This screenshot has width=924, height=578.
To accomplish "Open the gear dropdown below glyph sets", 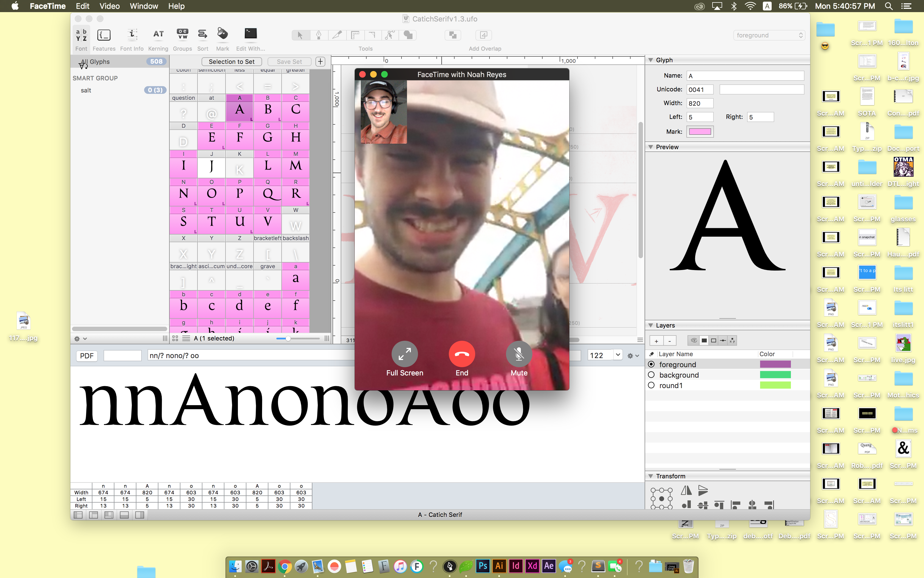I will click(80, 339).
